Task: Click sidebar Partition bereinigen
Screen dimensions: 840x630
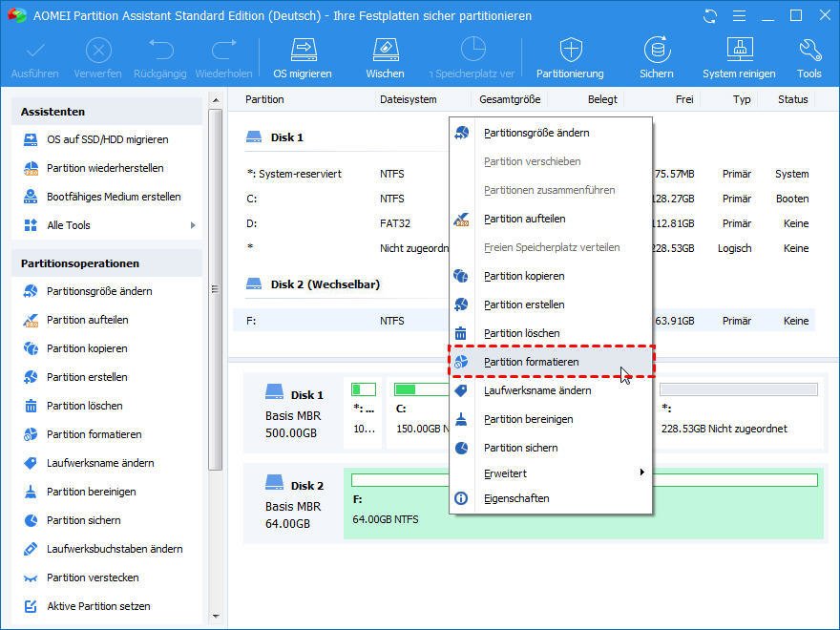Action: [91, 492]
